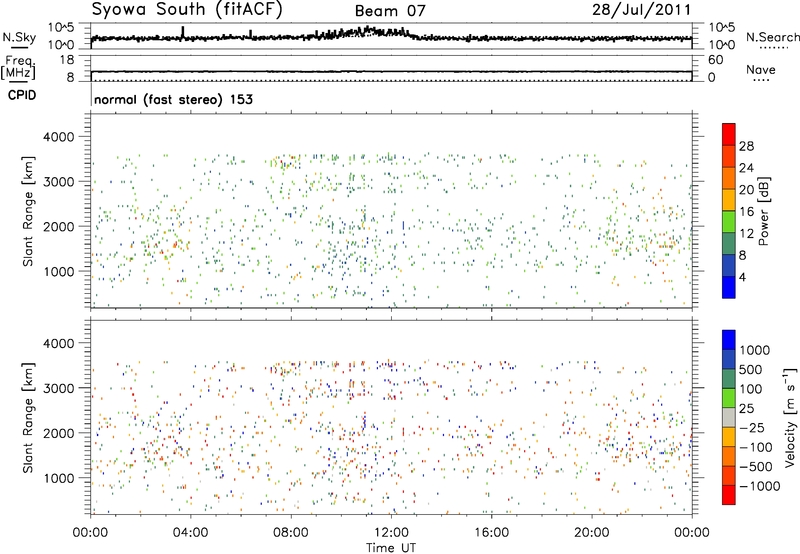Click 'Slant Range [km]' label of power panel
Viewport: 800px width, 554px height.
(x=28, y=211)
